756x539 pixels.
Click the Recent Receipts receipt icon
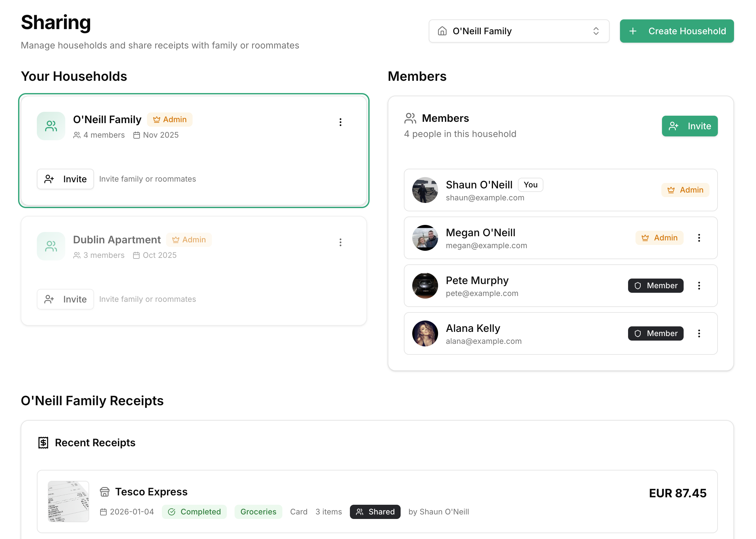(43, 443)
